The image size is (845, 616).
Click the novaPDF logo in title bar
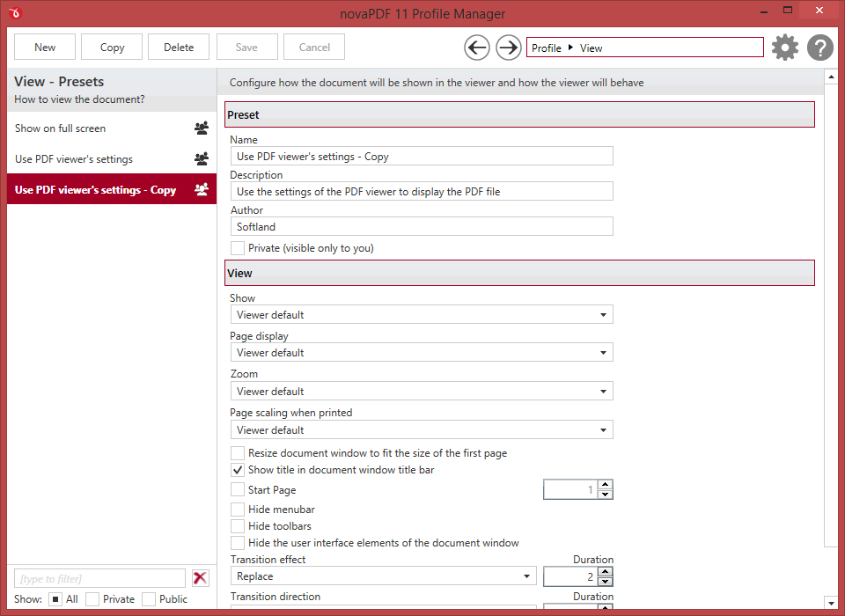pos(15,12)
